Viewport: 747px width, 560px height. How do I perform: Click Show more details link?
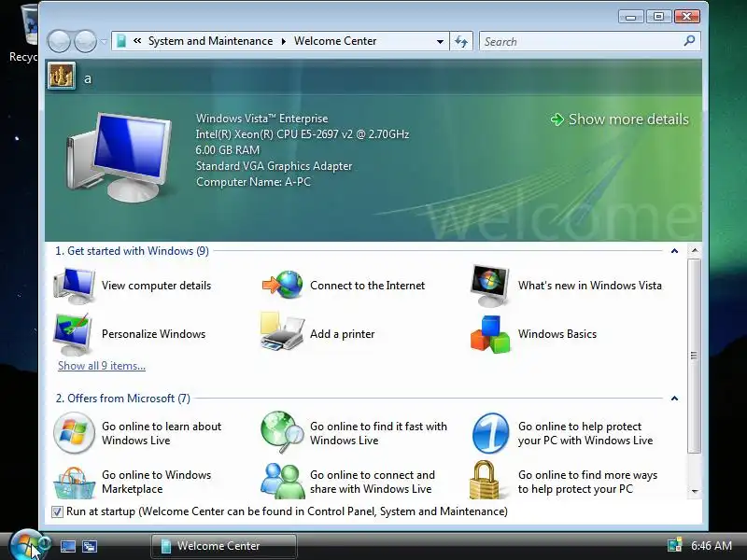click(x=620, y=119)
